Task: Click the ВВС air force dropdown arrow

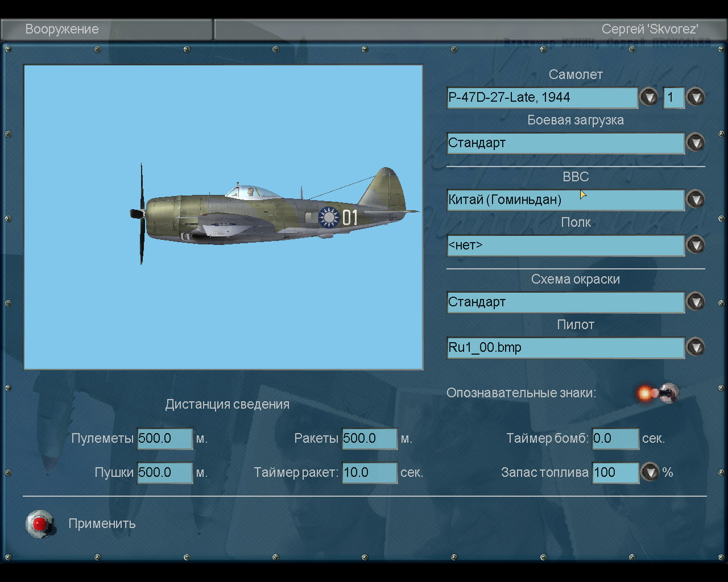Action: coord(695,199)
